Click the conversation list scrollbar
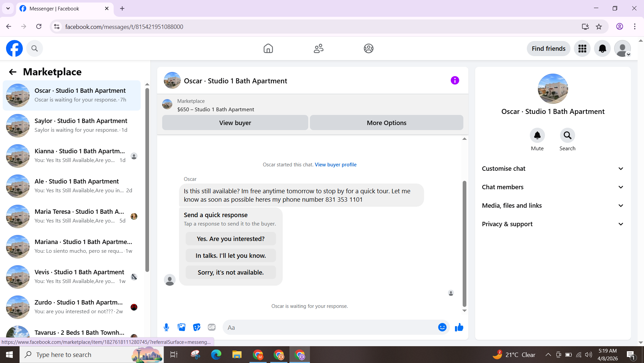The image size is (644, 363). click(x=147, y=180)
